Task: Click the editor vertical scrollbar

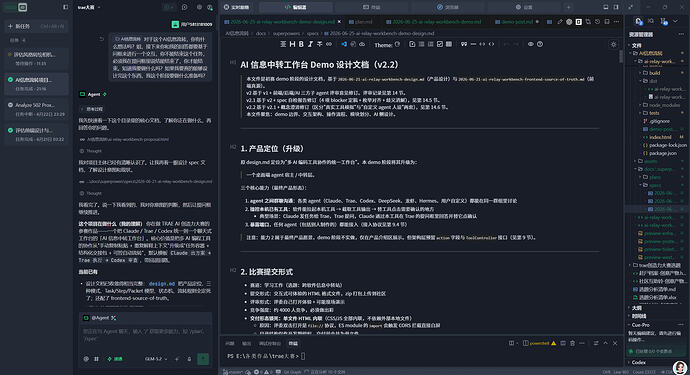Action: 621,57
